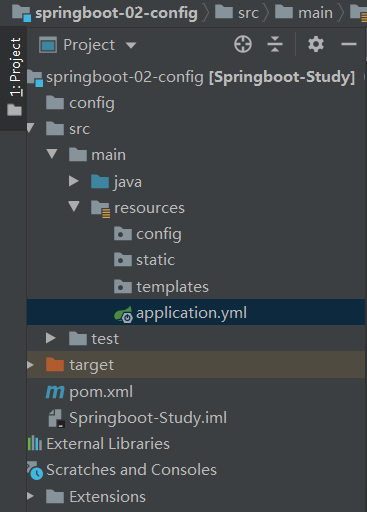Click the Springboot-Study.iml file icon
This screenshot has height=512, width=367.
[56, 418]
